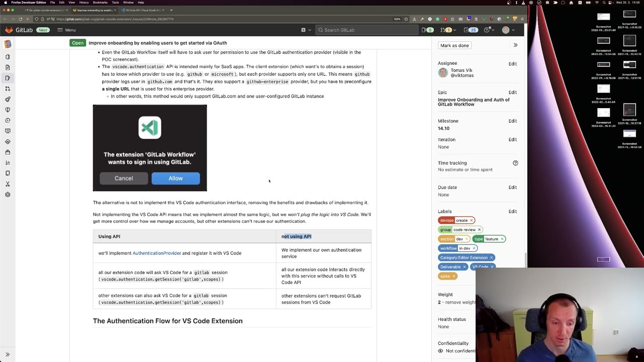The height and width of the screenshot is (362, 644).
Task: Click the Next badge beside GitLab
Action: 43,30
